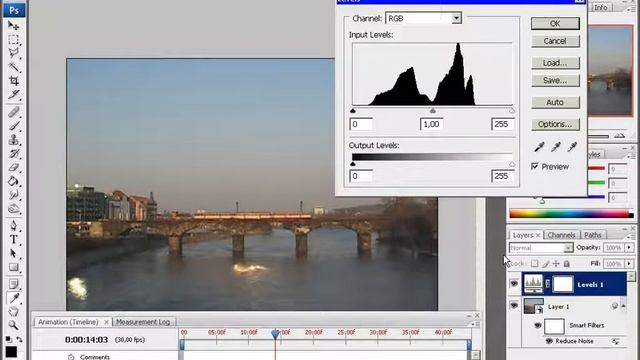The height and width of the screenshot is (360, 640).
Task: Select the Layers tab
Action: coord(523,235)
